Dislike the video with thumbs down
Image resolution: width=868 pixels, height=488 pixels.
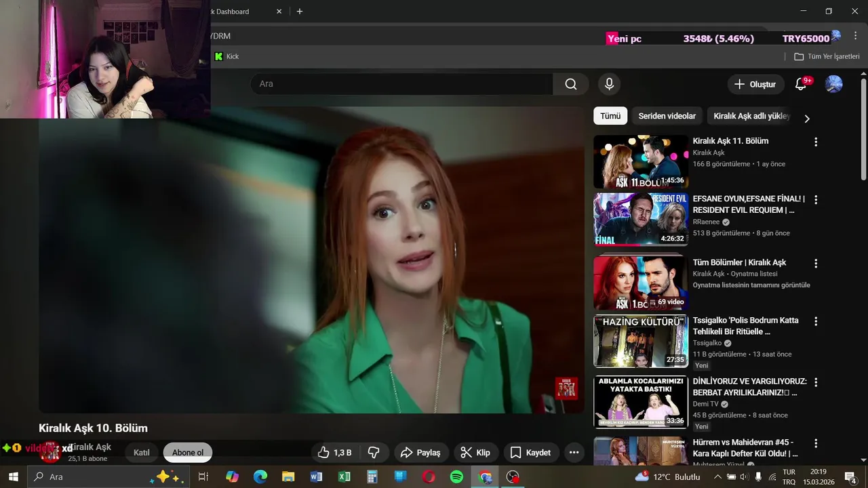[x=374, y=452]
